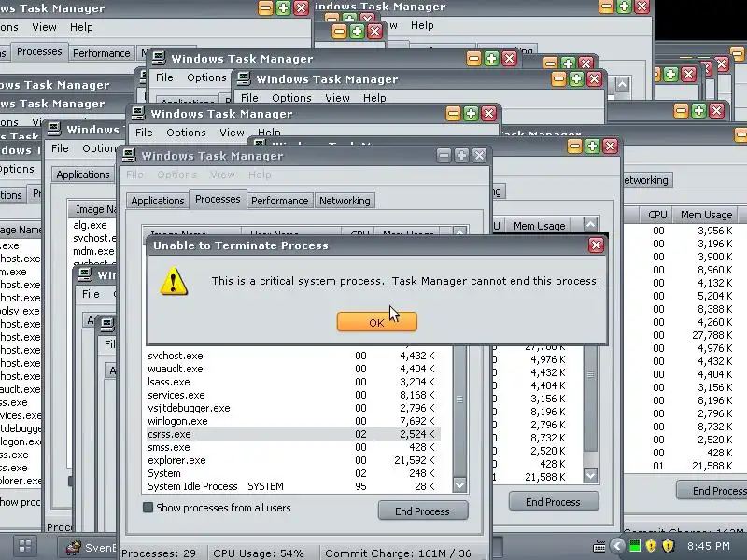
Task: Select the winlogon.exe process row
Action: [x=293, y=421]
